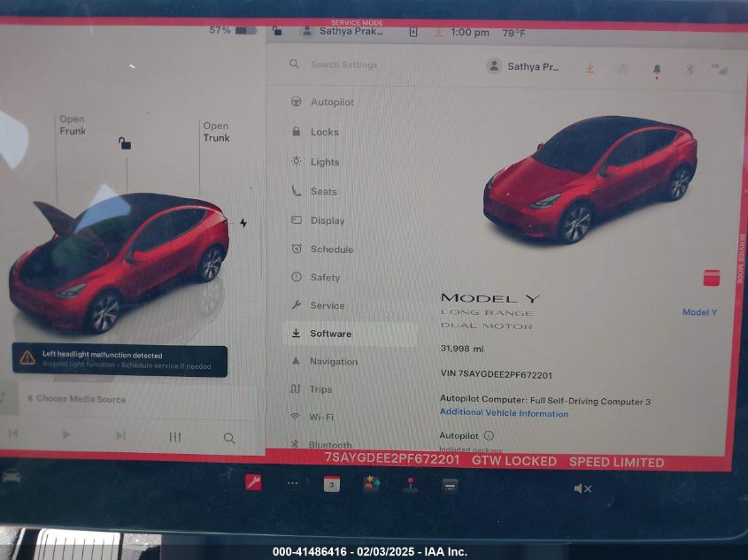Tap the software update download icon
Viewport: 748px width, 560px height.
[590, 68]
